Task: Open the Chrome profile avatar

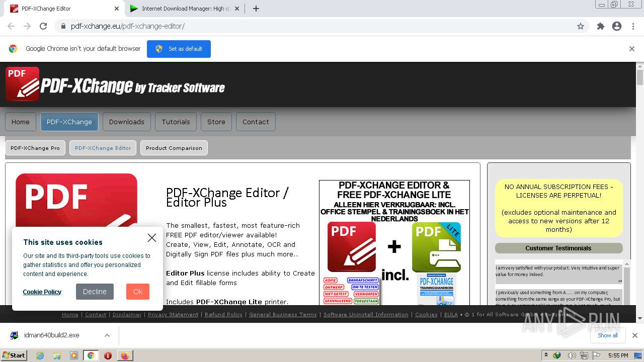Action: [617, 26]
